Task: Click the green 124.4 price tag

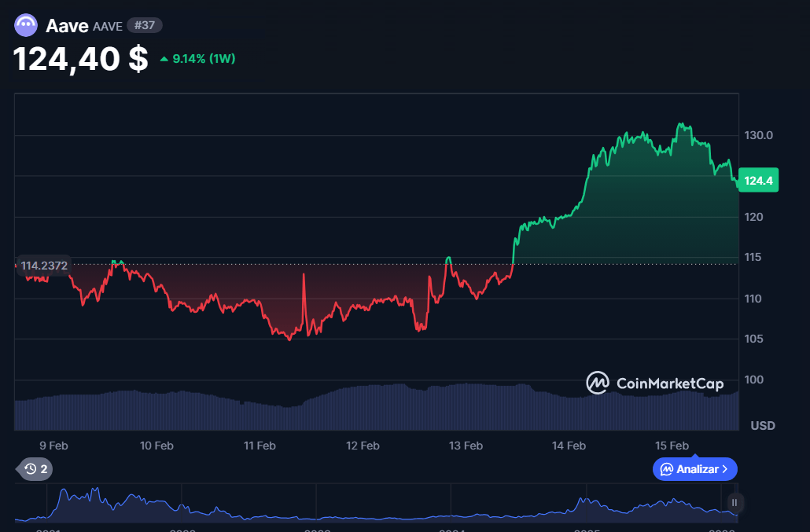Action: 757,180
